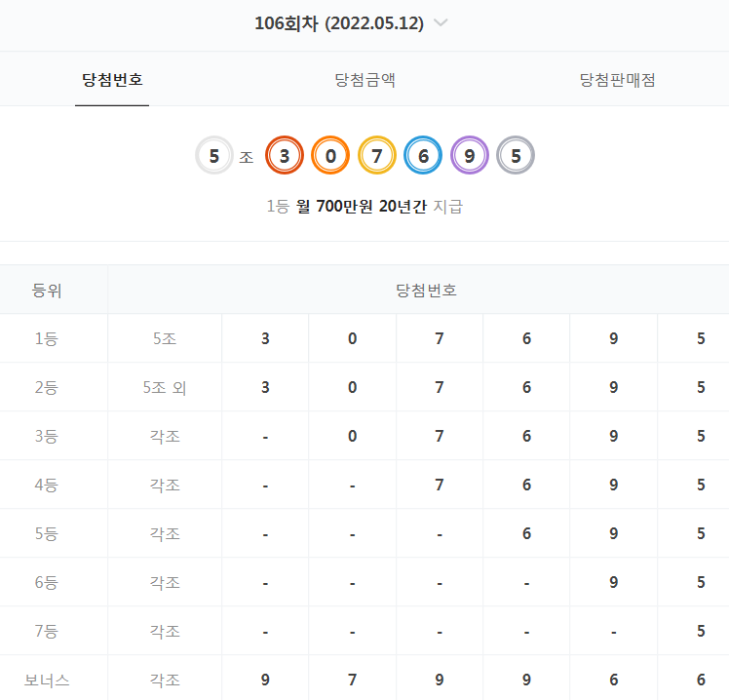
Task: Select the 5등 row label
Action: point(47,533)
